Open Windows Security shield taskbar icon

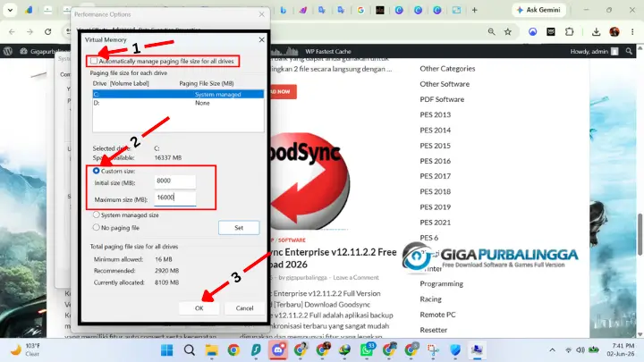pos(455,350)
